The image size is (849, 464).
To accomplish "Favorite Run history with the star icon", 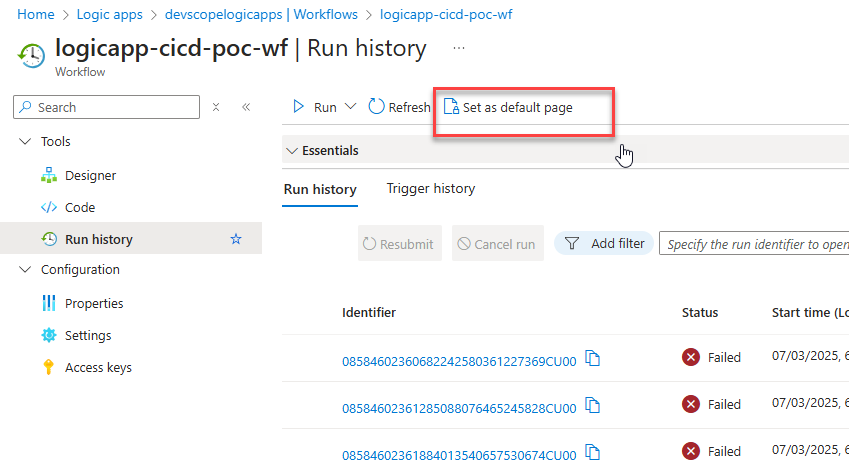I will 236,239.
